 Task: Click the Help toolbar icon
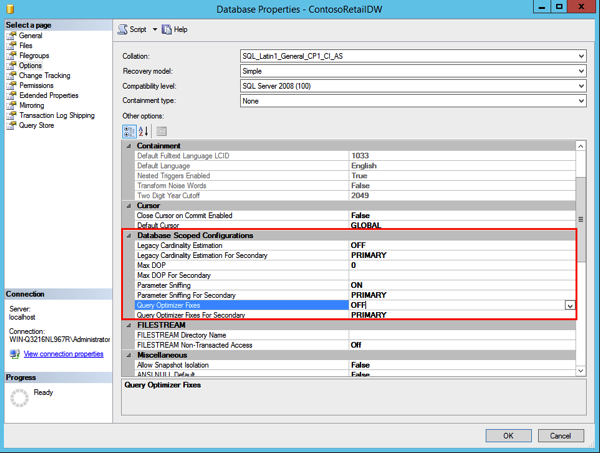[x=166, y=29]
